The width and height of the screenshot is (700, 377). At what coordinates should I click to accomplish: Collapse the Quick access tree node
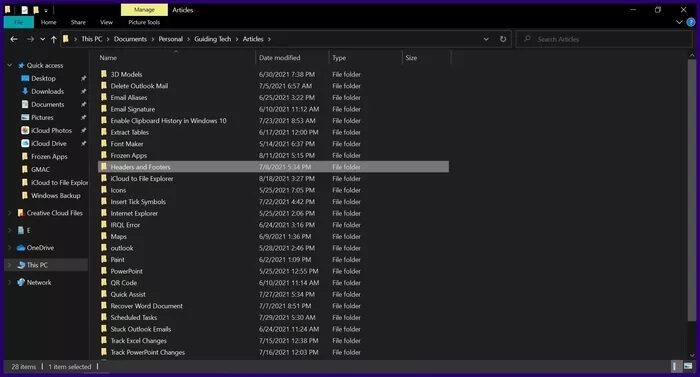pos(9,66)
